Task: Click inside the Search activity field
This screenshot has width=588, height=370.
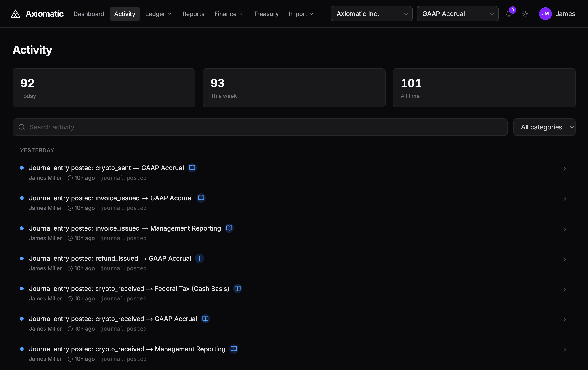Action: [x=146, y=127]
